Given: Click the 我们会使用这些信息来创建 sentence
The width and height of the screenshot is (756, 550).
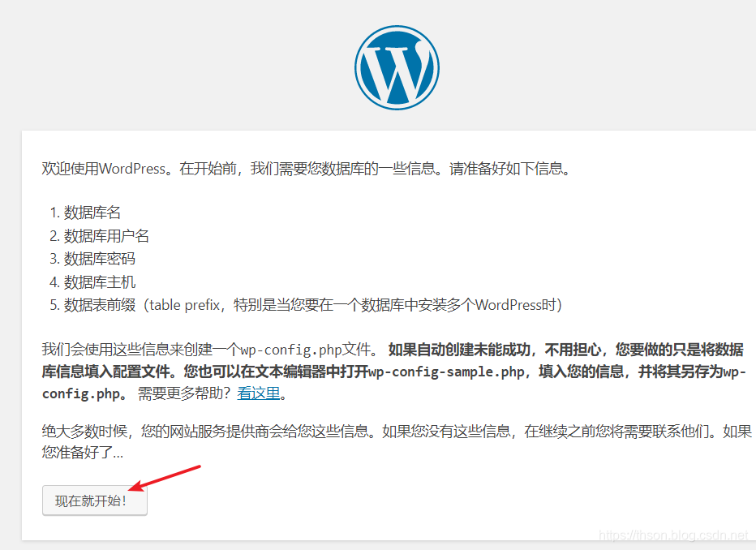Looking at the screenshot, I should tap(211, 350).
